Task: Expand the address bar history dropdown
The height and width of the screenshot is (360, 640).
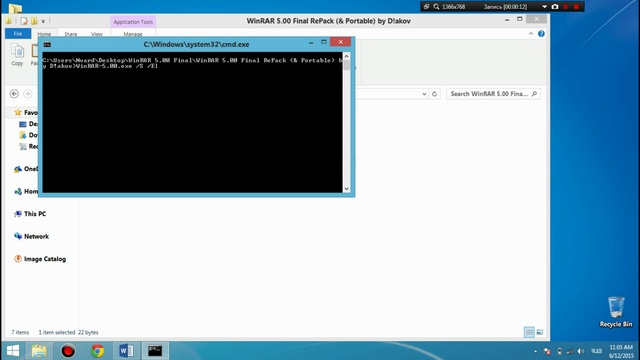Action: [x=424, y=94]
